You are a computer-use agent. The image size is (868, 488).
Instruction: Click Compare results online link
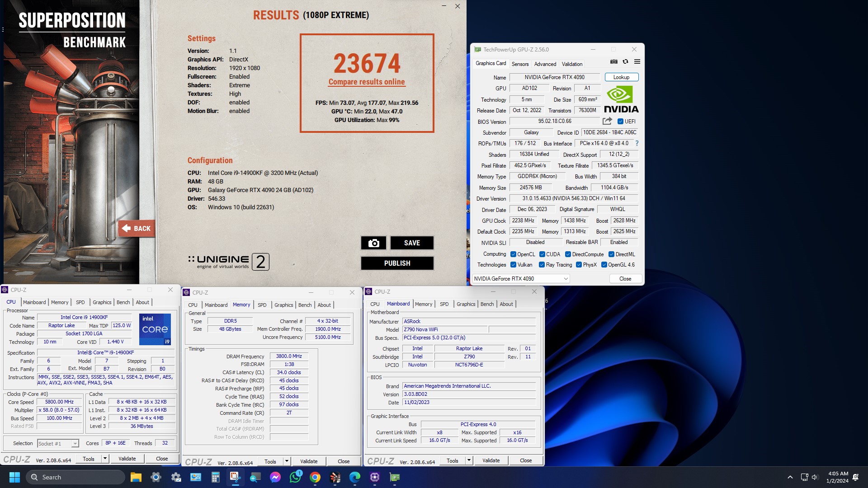[367, 82]
